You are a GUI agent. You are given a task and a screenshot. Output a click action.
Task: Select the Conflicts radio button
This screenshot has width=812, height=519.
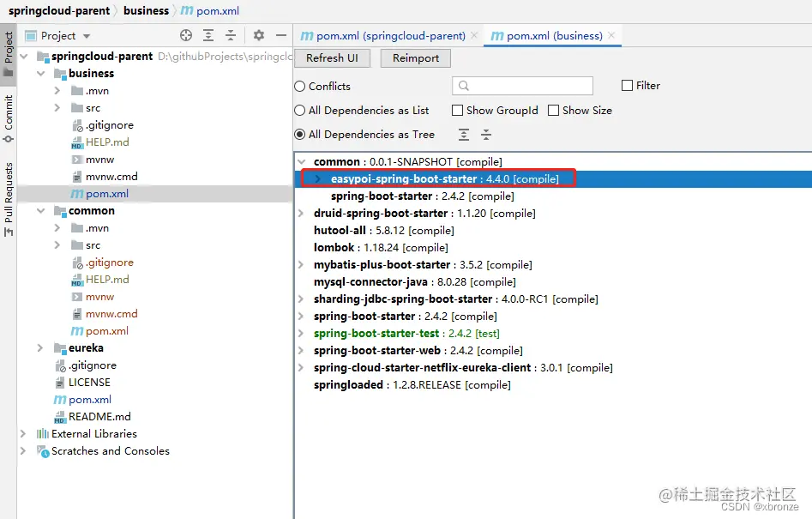(300, 86)
